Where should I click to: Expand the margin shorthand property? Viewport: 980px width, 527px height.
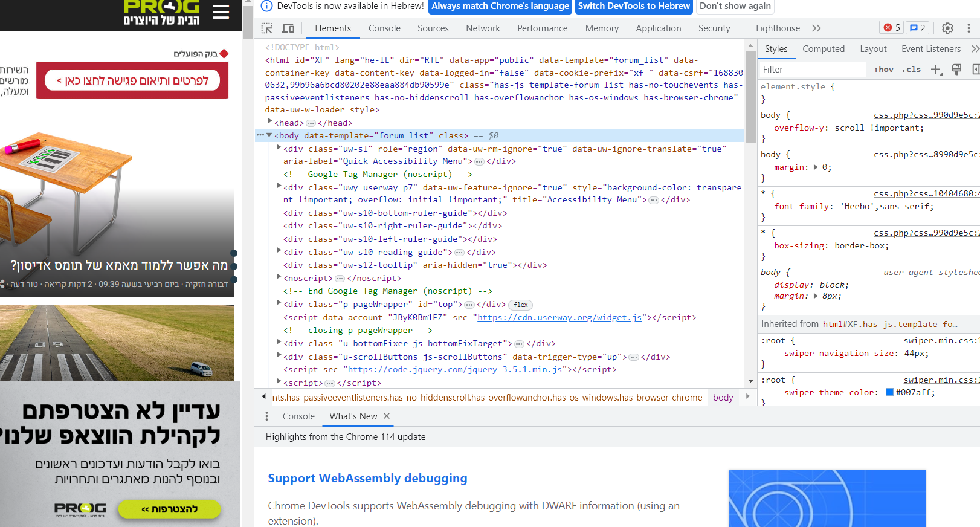click(x=816, y=167)
